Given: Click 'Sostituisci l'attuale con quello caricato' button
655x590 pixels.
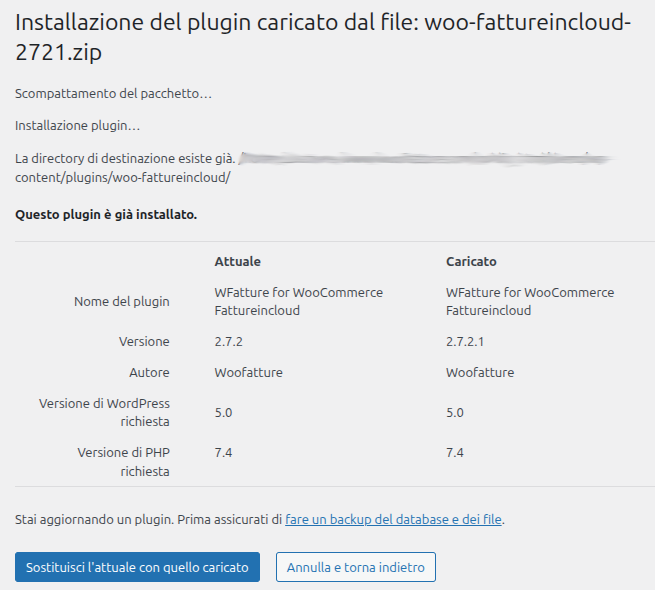Looking at the screenshot, I should pyautogui.click(x=137, y=567).
